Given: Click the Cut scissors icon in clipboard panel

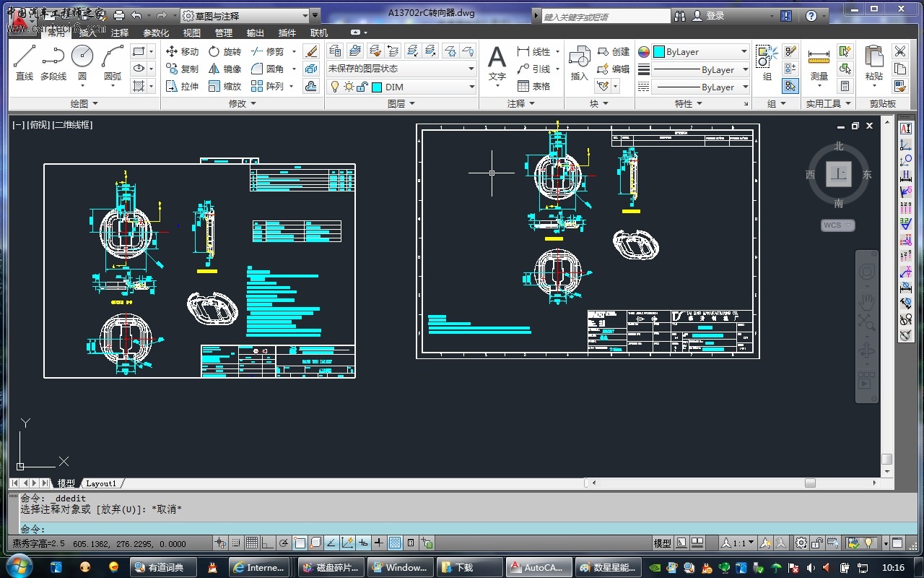Looking at the screenshot, I should (x=899, y=51).
